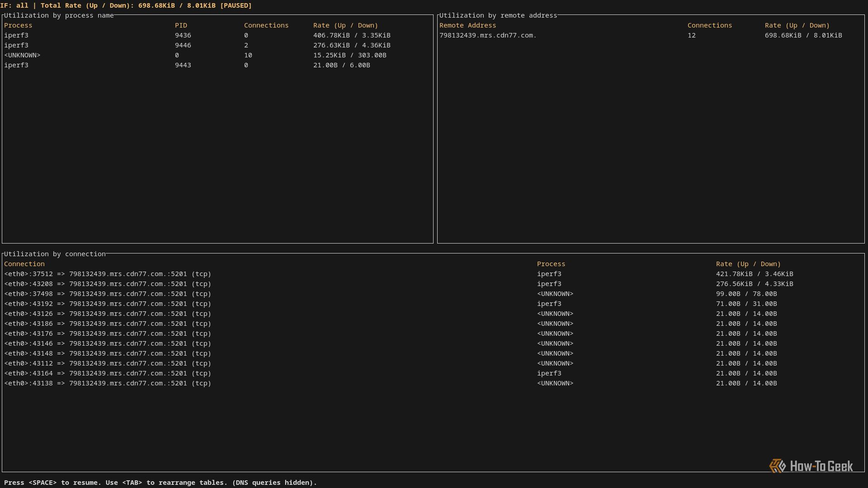
Task: Click the Utilization by remote address panel title
Action: (498, 15)
